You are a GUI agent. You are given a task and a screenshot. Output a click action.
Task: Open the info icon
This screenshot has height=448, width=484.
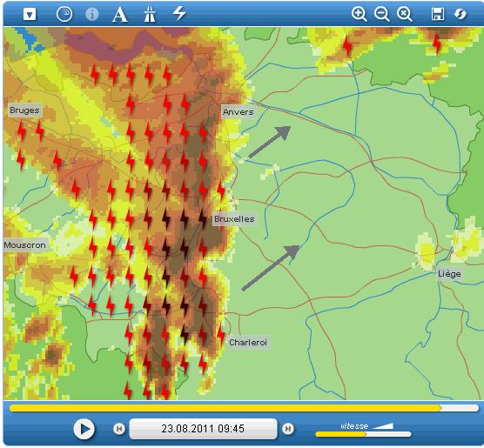coord(91,14)
